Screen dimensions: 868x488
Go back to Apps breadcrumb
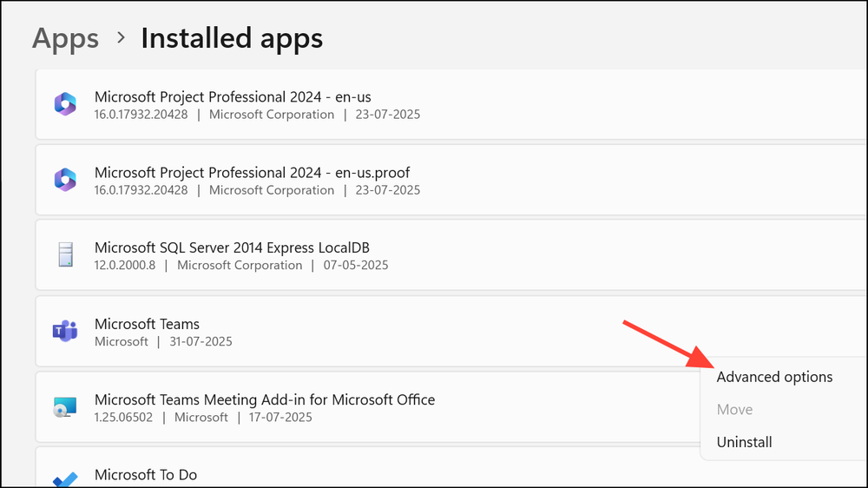tap(65, 39)
